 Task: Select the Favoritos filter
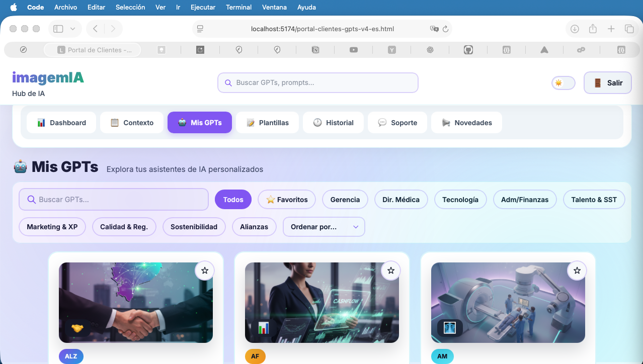point(286,200)
